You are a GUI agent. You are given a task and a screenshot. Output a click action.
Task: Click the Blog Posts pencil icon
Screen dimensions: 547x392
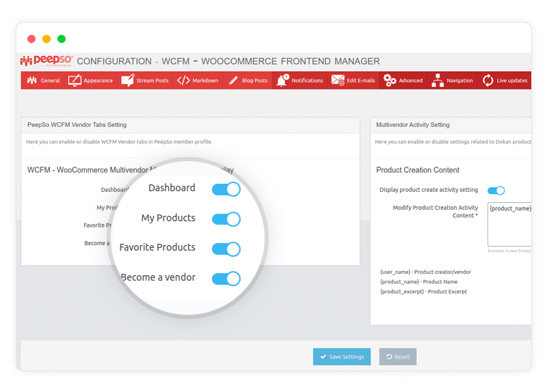click(233, 81)
